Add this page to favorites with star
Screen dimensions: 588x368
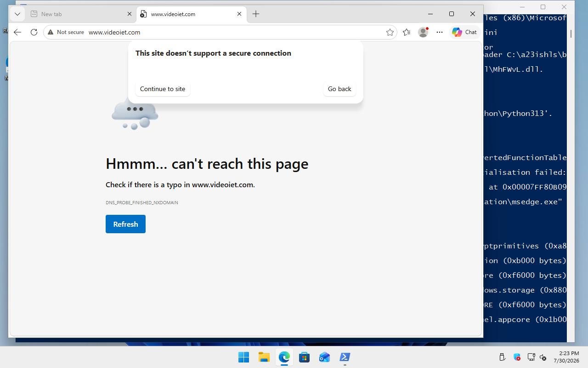click(390, 32)
